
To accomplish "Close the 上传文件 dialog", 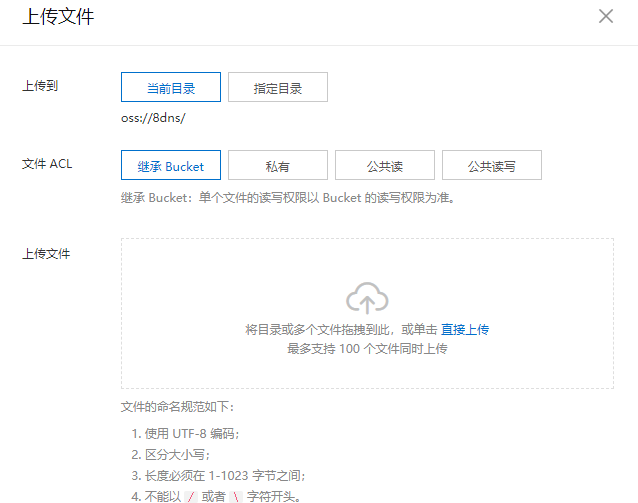I will pyautogui.click(x=606, y=16).
